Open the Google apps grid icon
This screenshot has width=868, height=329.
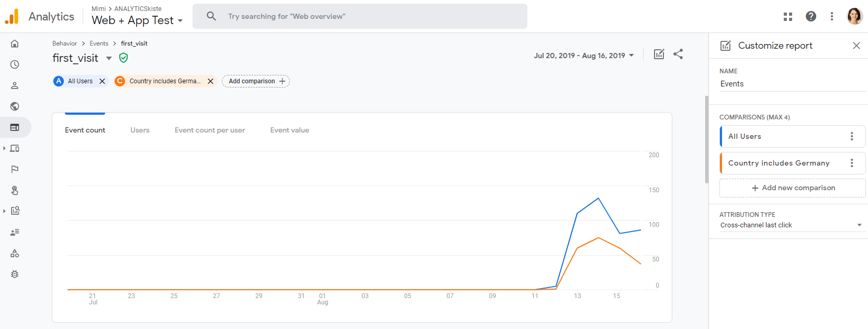pos(787,16)
